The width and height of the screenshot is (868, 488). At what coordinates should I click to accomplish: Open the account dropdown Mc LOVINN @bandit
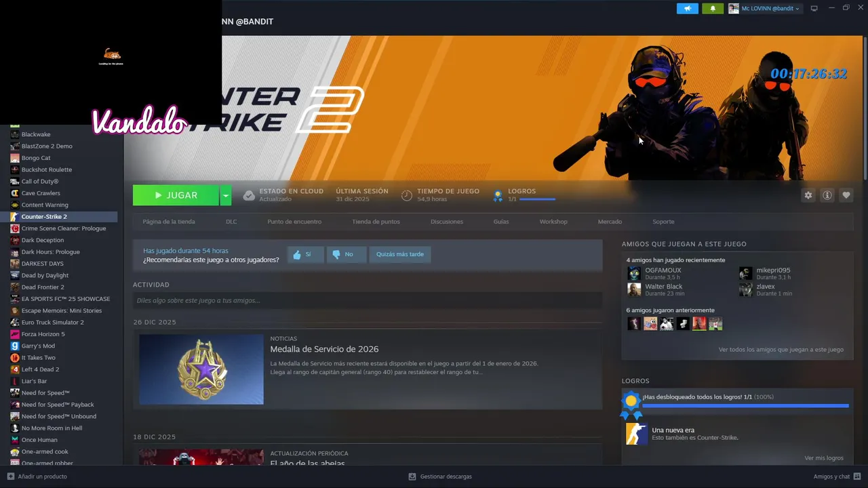[765, 9]
